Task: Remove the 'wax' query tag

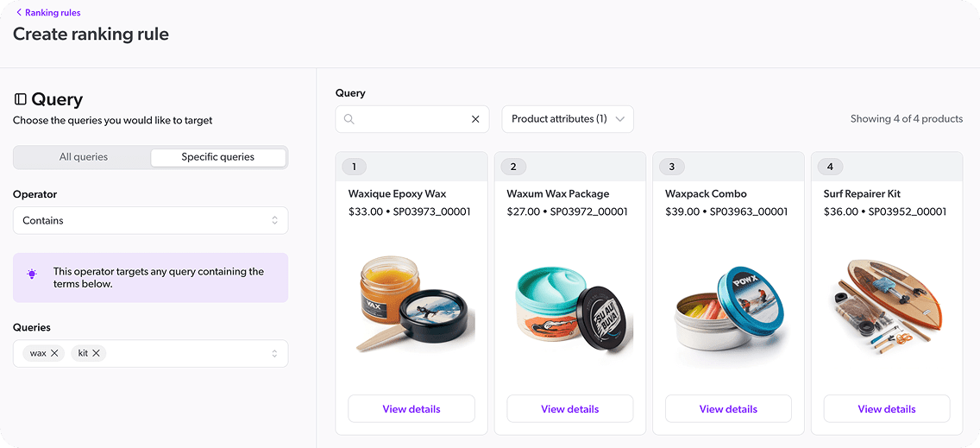Action: point(55,353)
